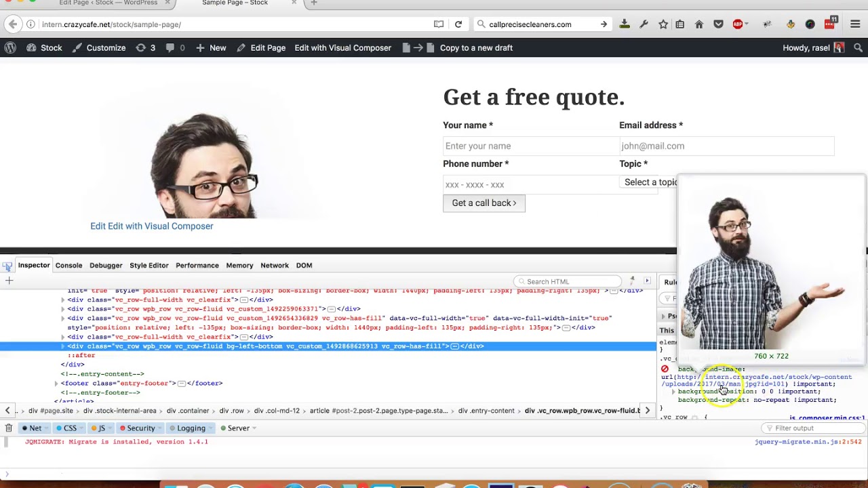Click Edit with Visual Composer in admin bar
The width and height of the screenshot is (868, 488).
click(342, 47)
